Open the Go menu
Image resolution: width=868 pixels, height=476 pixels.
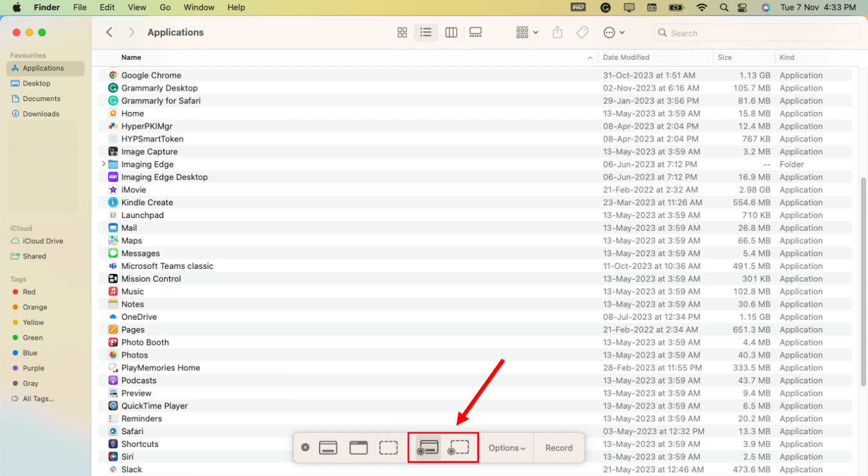click(165, 7)
